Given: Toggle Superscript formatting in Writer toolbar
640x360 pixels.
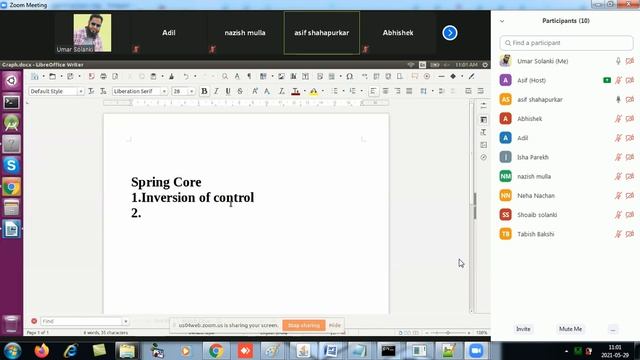Looking at the screenshot, I should pos(255,91).
